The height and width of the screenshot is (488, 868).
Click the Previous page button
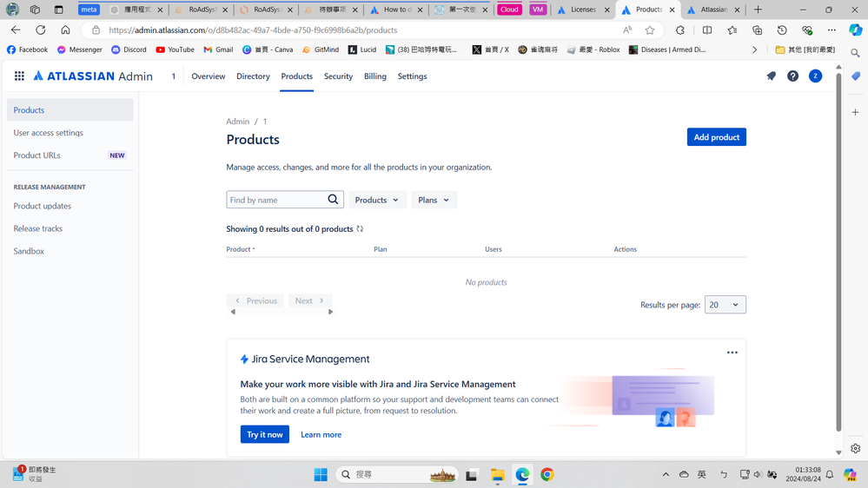point(255,301)
